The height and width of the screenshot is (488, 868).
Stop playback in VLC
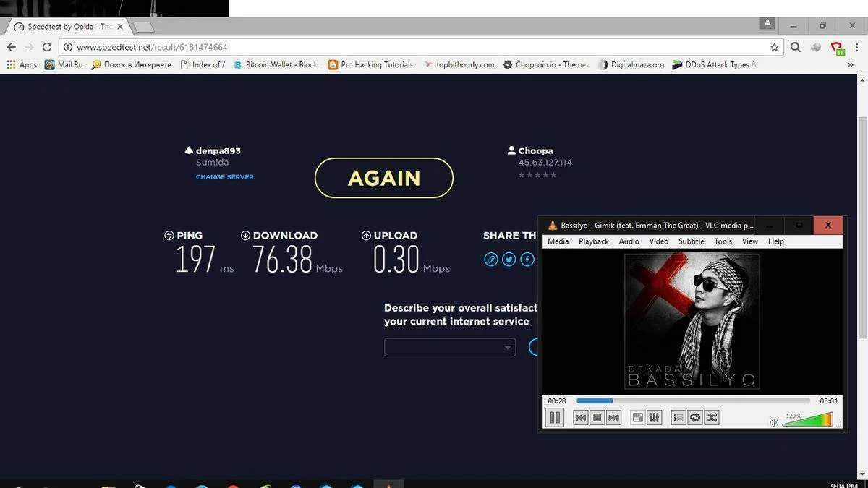tap(597, 417)
